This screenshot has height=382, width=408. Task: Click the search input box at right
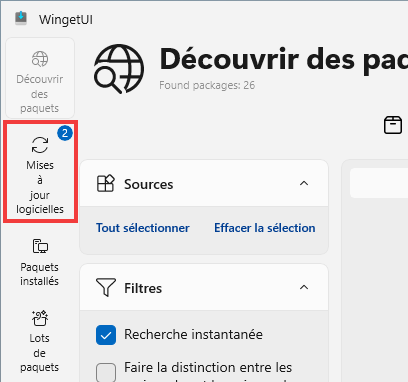(x=379, y=183)
